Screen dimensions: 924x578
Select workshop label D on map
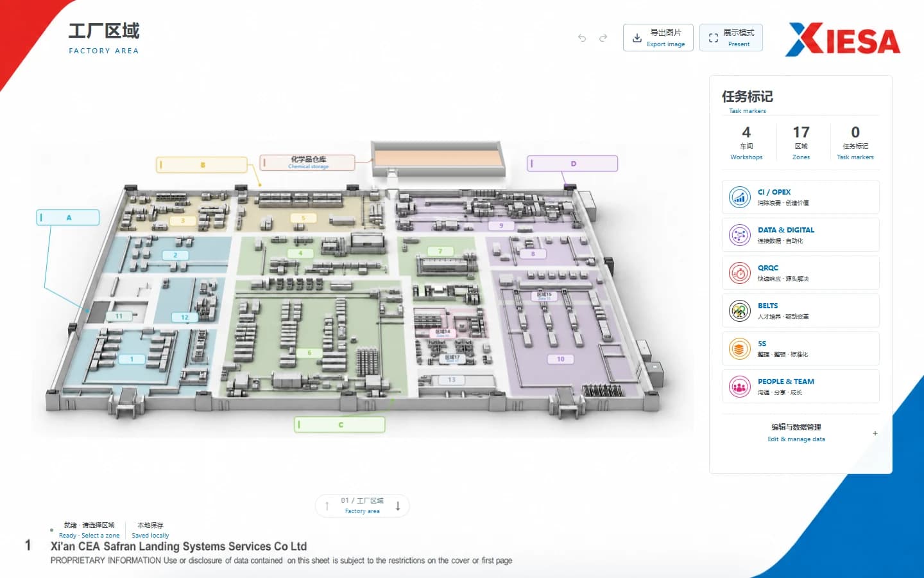(572, 164)
